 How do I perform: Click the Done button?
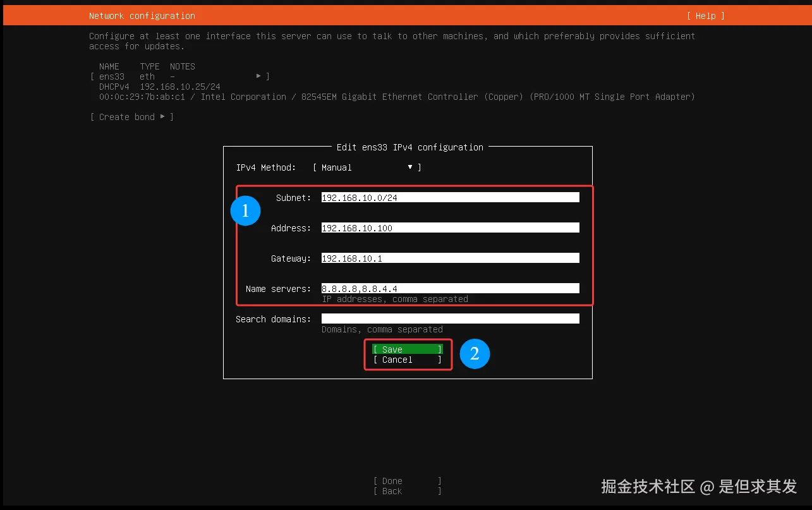pos(406,480)
